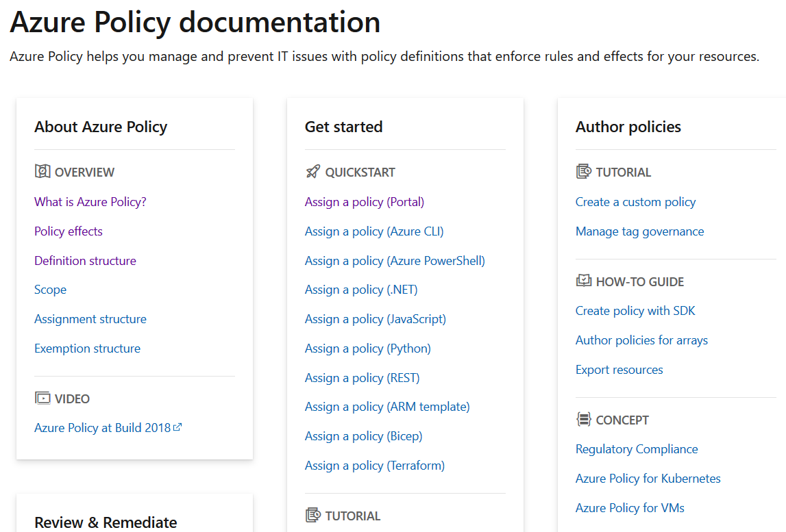Viewport: 786px width, 532px height.
Task: Open Assign a policy (Terraform) link
Action: coord(375,466)
